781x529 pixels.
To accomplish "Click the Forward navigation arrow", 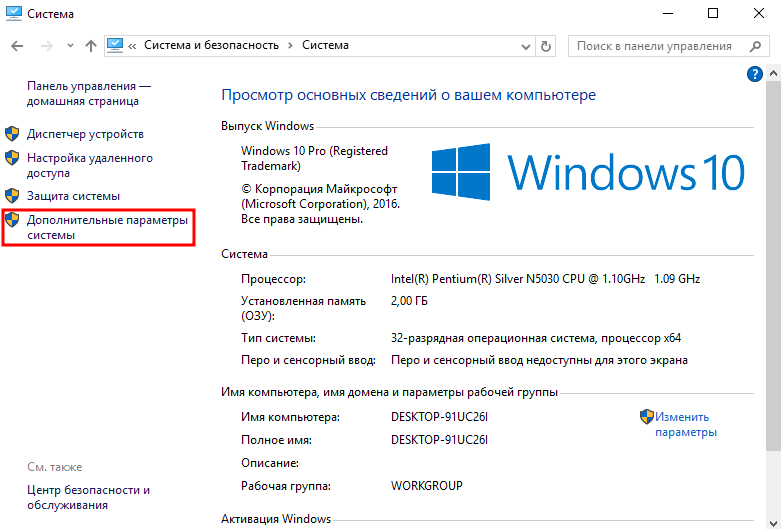I will (x=47, y=46).
